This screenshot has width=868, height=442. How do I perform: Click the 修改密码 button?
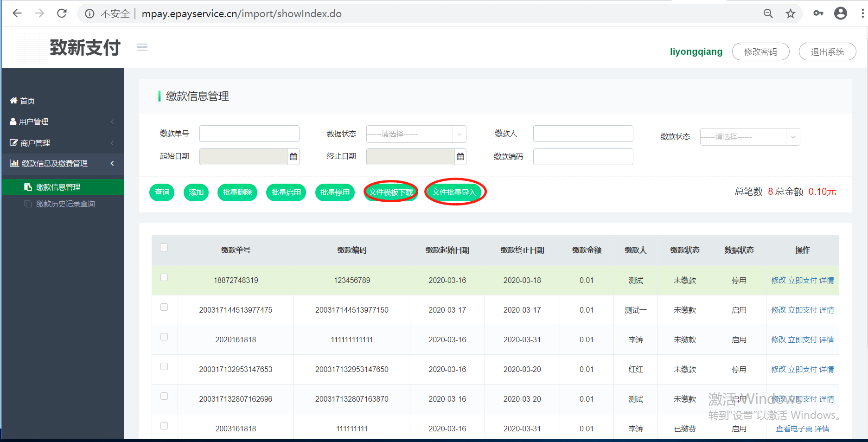[x=761, y=51]
